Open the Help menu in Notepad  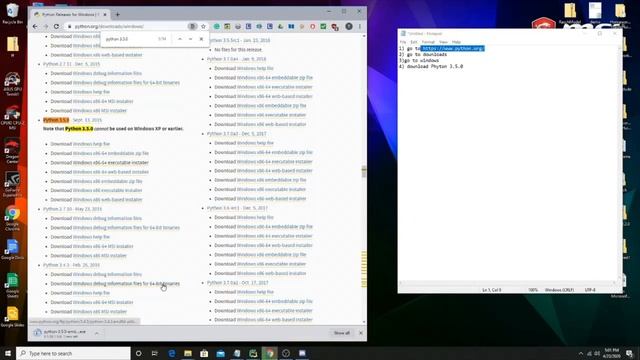pyautogui.click(x=456, y=42)
